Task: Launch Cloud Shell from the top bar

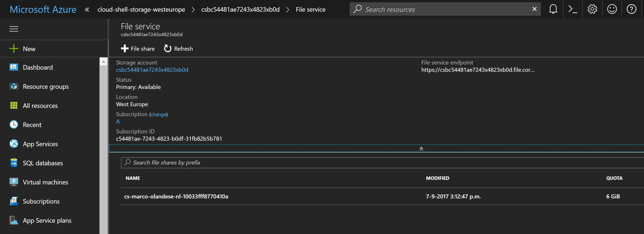Action: pyautogui.click(x=573, y=9)
